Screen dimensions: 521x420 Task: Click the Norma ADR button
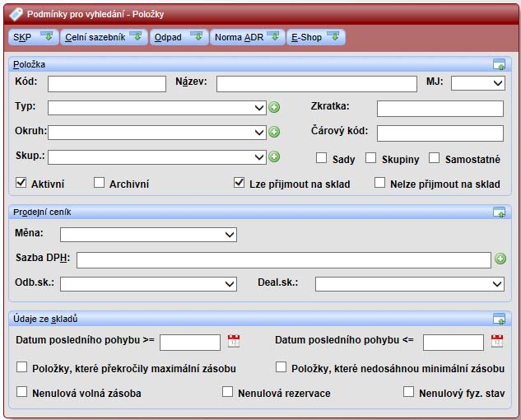coord(246,37)
